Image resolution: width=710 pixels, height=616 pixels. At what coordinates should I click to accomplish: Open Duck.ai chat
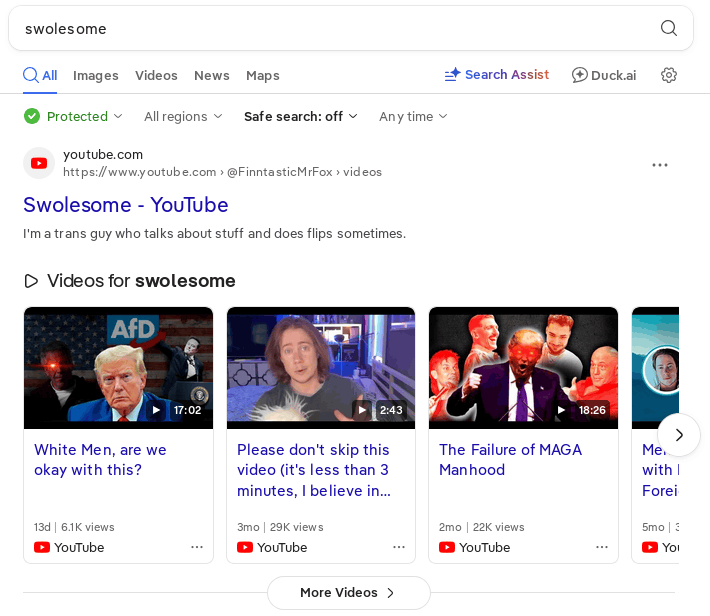(x=604, y=75)
